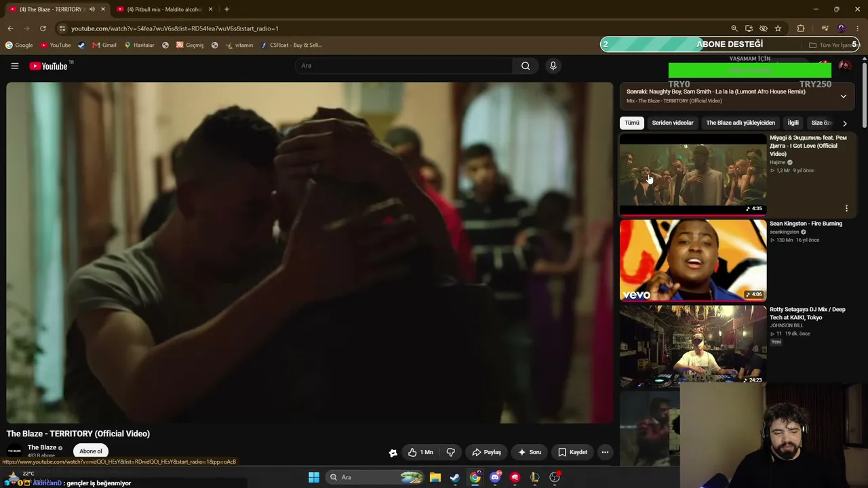868x488 pixels.
Task: Open the Paylaş share dialog
Action: click(486, 452)
